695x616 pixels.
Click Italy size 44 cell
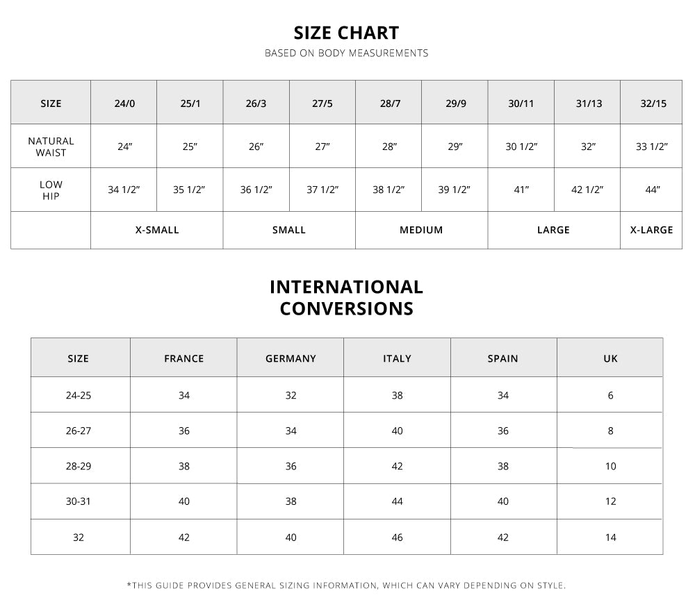(397, 501)
